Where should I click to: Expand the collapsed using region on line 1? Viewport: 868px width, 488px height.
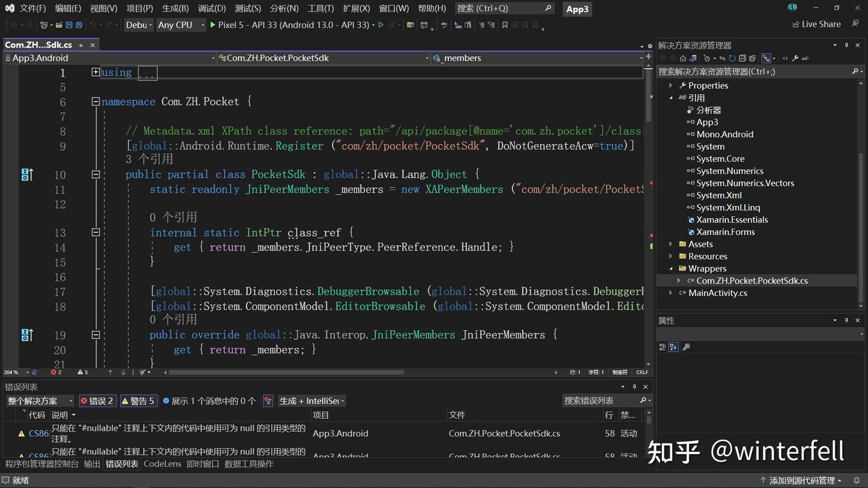[x=95, y=72]
